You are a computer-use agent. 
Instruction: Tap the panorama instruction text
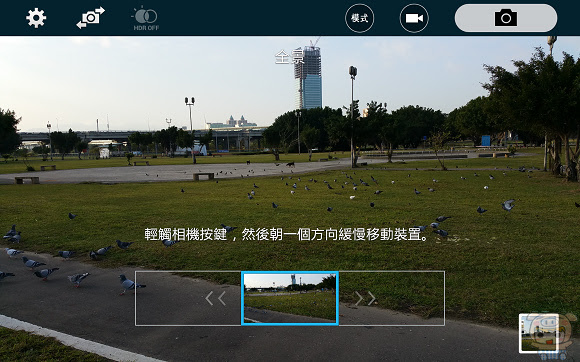287,234
